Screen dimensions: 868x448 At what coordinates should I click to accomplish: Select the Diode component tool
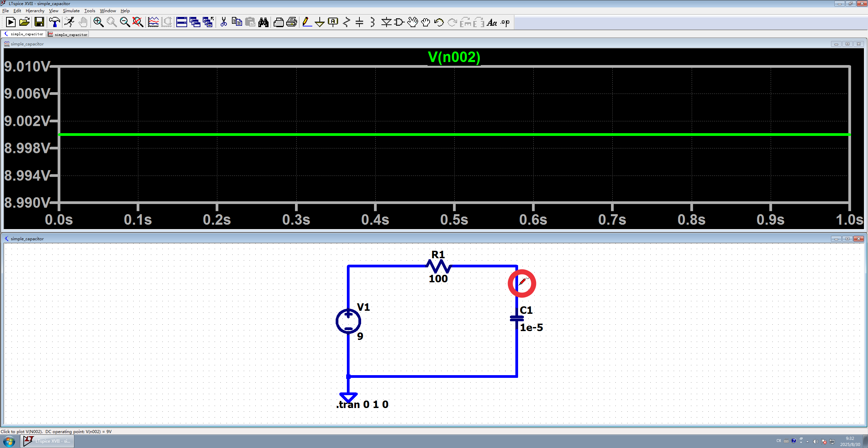(386, 22)
